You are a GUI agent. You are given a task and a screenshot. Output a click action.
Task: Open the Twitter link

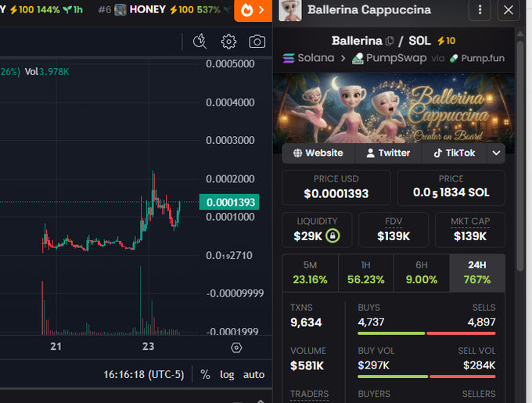(388, 153)
